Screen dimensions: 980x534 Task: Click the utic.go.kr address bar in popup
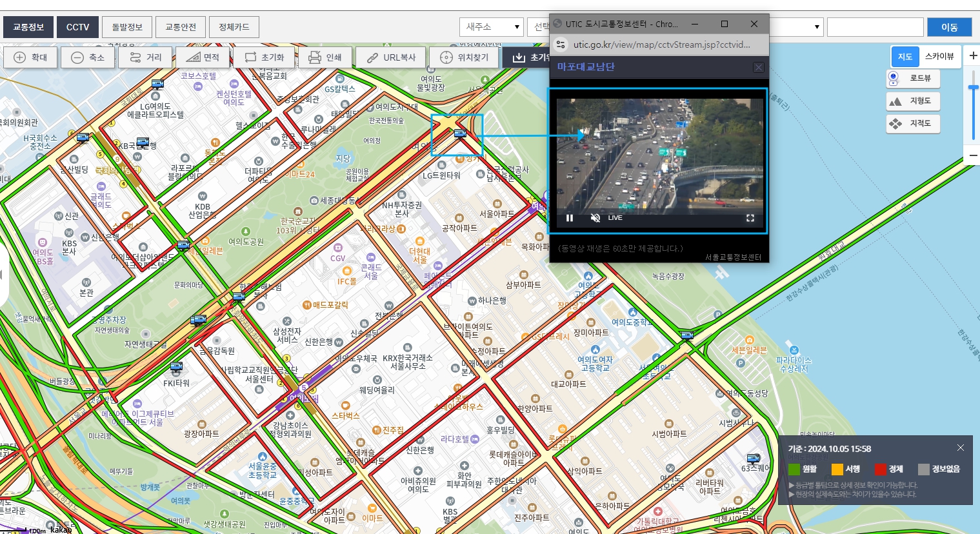[x=661, y=44]
